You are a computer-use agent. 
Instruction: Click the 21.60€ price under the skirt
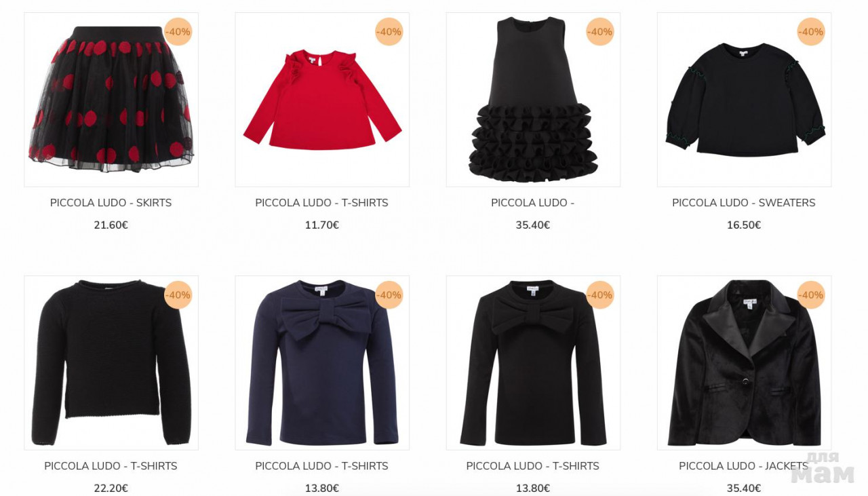[x=111, y=225]
